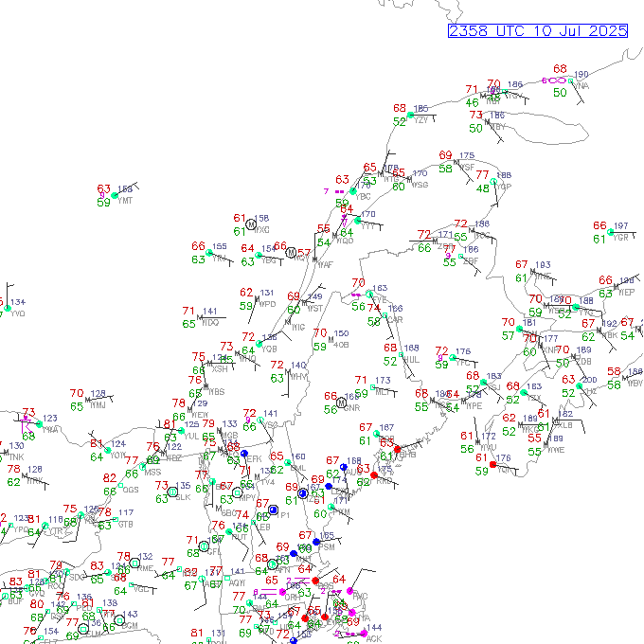Click pressure value 117 near GTB
This screenshot has height=644, width=644.
pyautogui.click(x=126, y=512)
